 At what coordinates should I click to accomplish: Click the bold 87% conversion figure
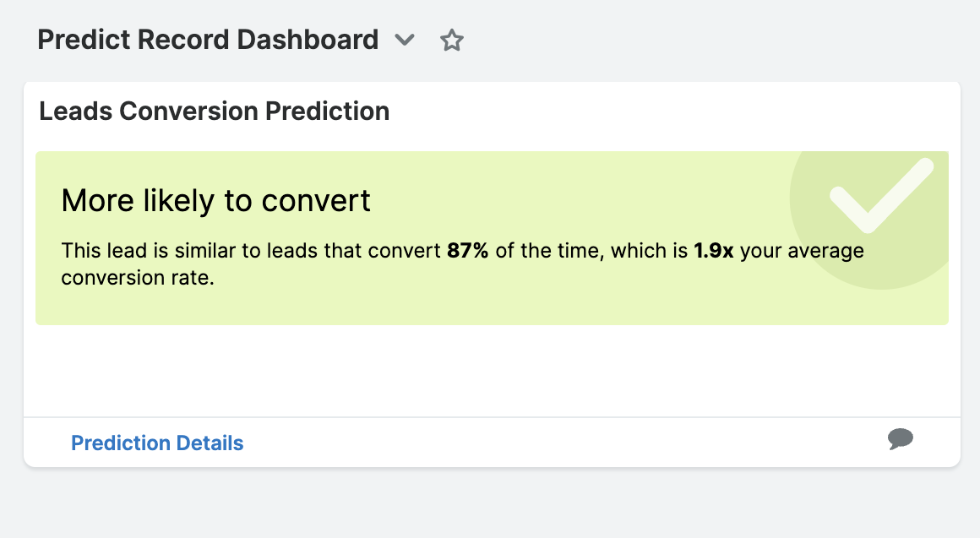(468, 251)
